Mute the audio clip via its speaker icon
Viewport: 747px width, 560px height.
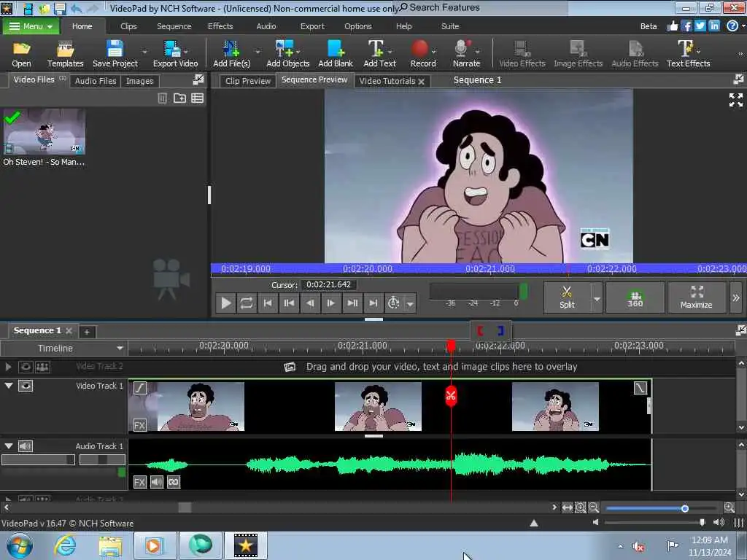point(157,482)
